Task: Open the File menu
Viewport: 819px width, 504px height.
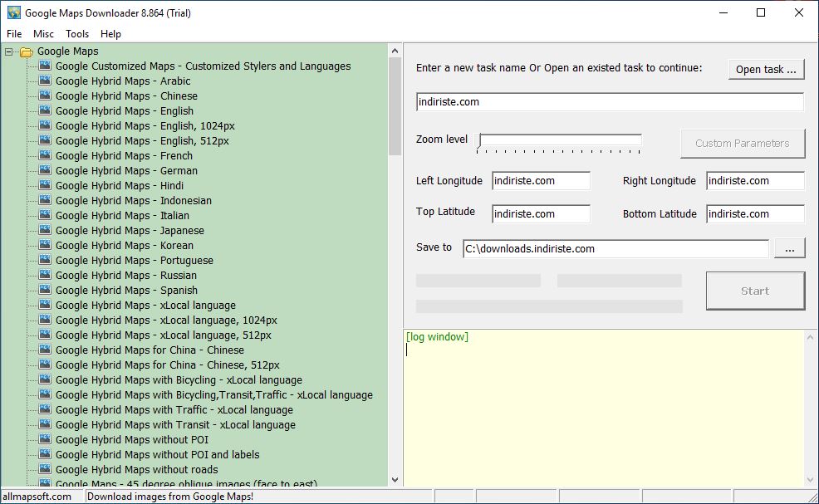Action: tap(14, 34)
